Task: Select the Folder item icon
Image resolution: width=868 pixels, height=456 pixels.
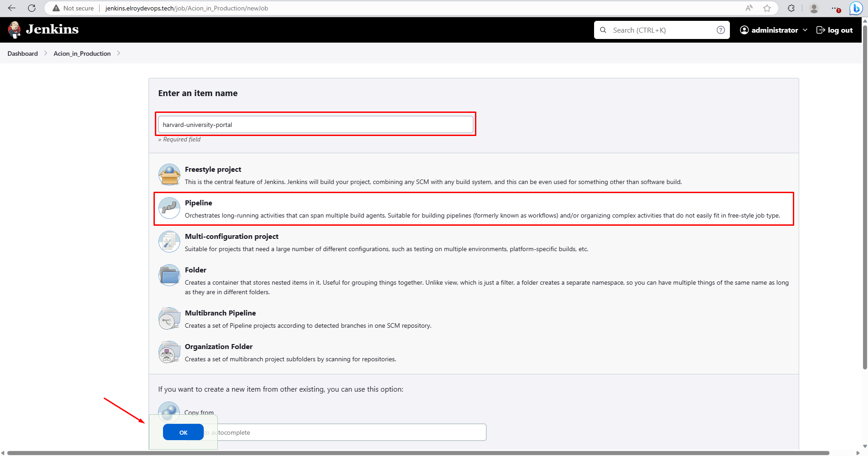Action: [x=169, y=275]
